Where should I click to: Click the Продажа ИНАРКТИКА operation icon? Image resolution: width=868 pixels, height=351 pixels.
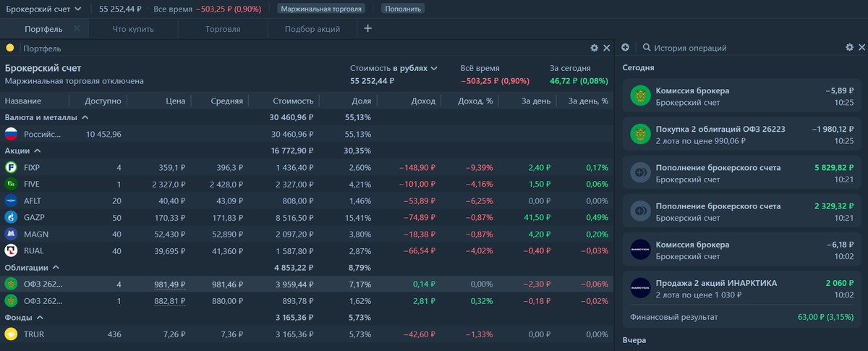[x=640, y=289]
